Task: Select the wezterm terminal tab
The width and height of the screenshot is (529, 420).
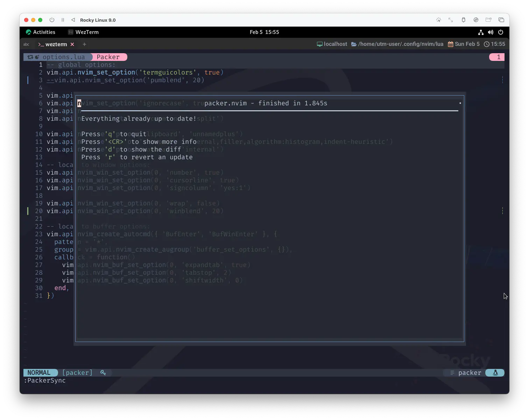Action: [52, 44]
